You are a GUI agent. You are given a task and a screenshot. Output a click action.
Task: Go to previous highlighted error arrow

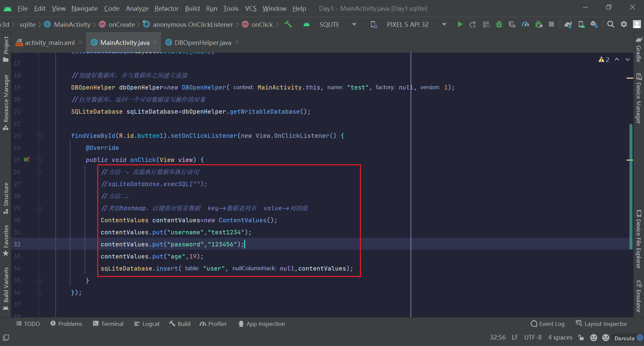click(x=617, y=59)
